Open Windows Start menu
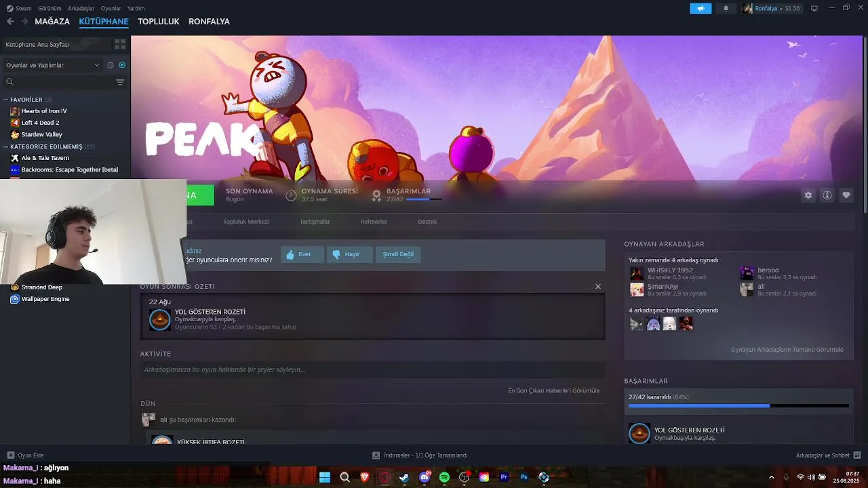 pyautogui.click(x=325, y=477)
